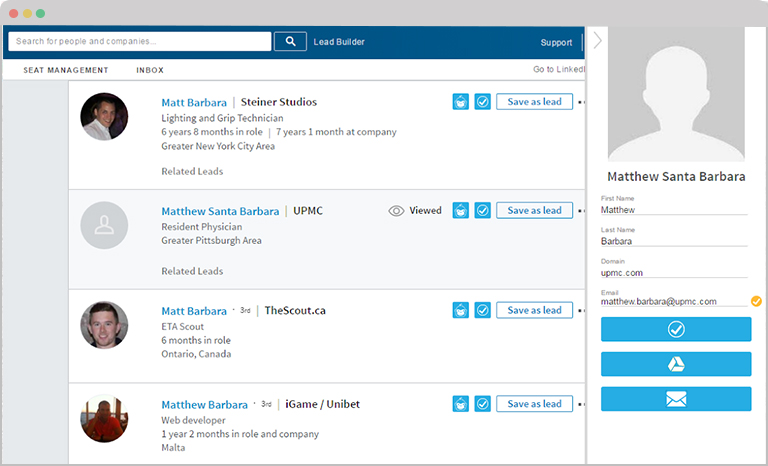The height and width of the screenshot is (466, 768).
Task: Click the search for people and companies field
Action: click(x=140, y=42)
